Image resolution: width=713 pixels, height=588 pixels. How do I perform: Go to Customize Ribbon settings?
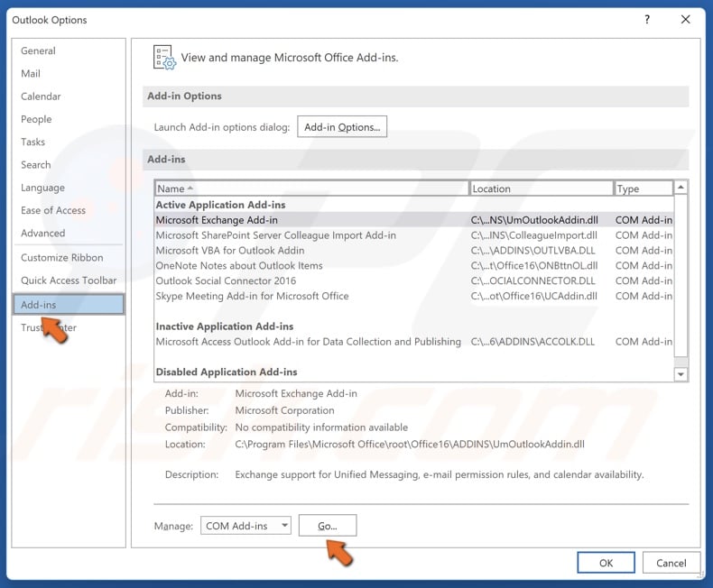pos(62,258)
